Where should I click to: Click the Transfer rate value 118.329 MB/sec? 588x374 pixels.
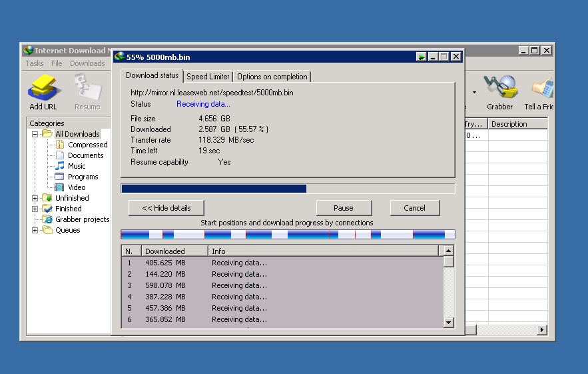pyautogui.click(x=226, y=140)
